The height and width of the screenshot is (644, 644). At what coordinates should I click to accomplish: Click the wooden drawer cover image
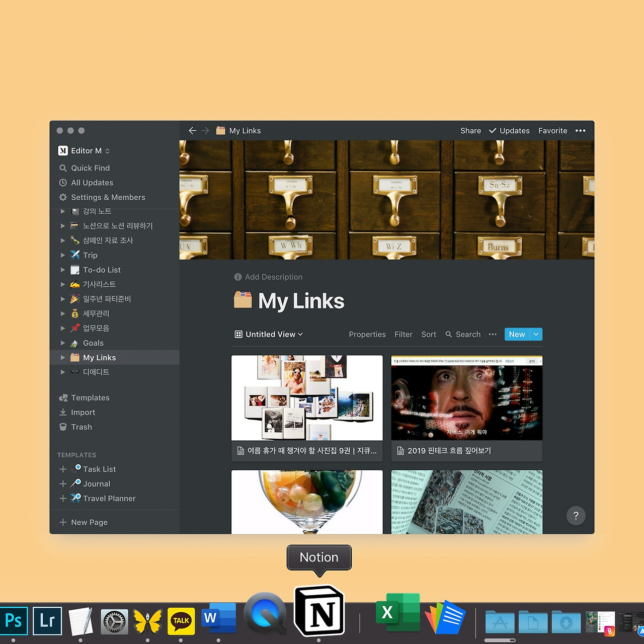387,200
